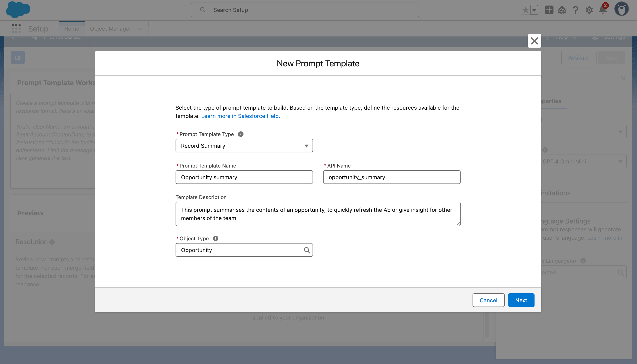Click the Object Type search magnifier icon

point(307,250)
